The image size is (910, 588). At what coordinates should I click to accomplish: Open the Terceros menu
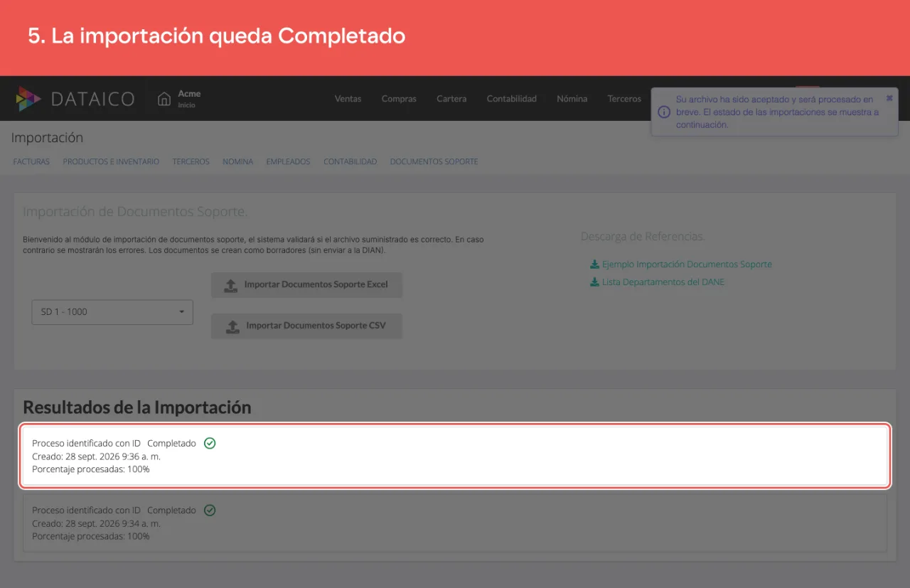[624, 99]
